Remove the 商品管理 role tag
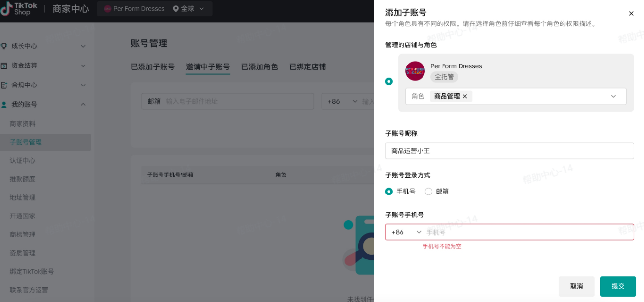Image resolution: width=644 pixels, height=302 pixels. pos(465,96)
